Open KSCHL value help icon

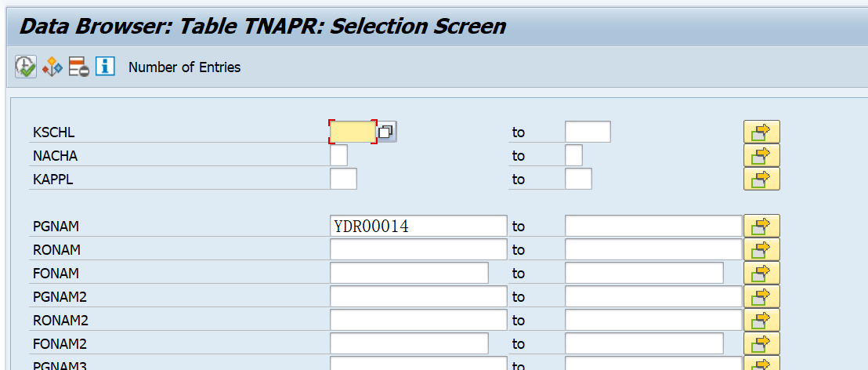coord(387,132)
